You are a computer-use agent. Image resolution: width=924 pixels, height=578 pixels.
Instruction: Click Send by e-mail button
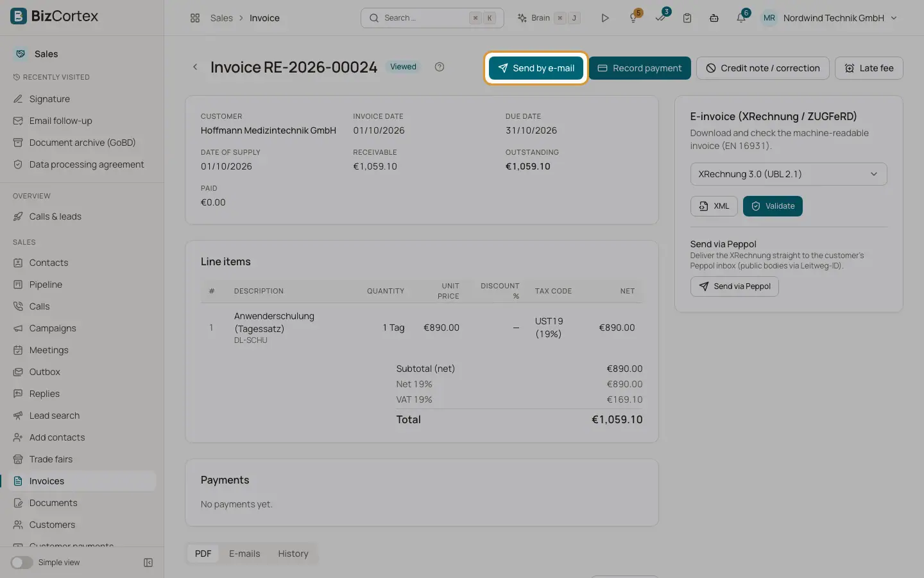(536, 68)
